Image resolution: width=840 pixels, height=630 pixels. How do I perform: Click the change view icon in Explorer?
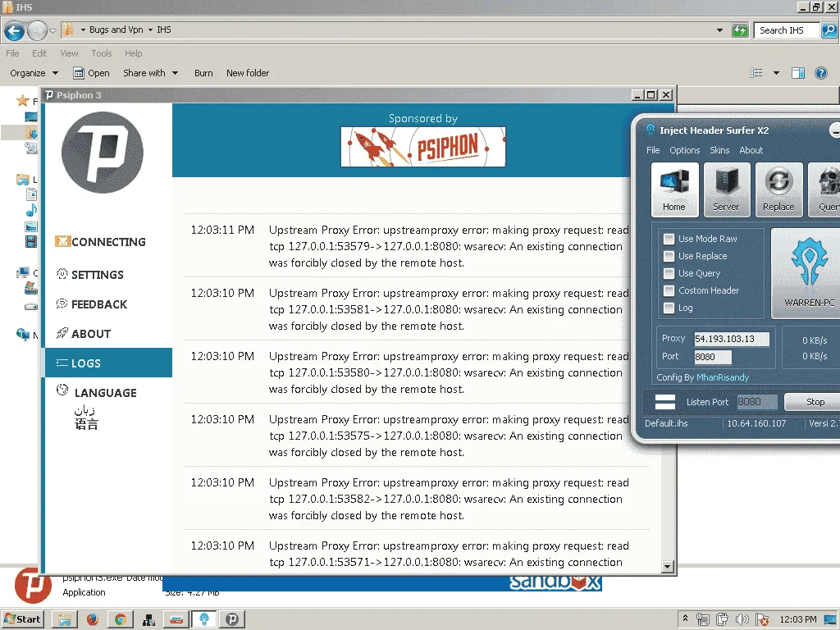coord(756,73)
